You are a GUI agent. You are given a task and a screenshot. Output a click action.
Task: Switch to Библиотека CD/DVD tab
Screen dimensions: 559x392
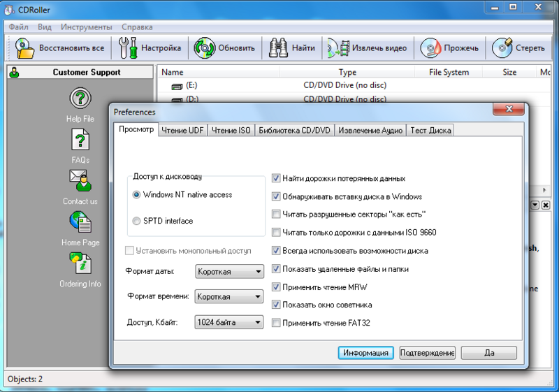pos(294,131)
